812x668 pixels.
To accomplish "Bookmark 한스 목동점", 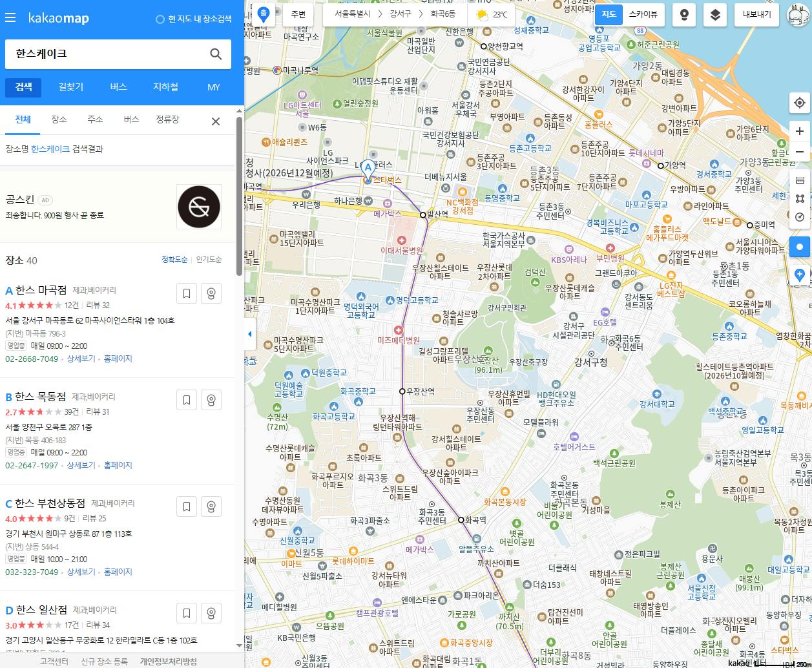I will click(x=187, y=400).
